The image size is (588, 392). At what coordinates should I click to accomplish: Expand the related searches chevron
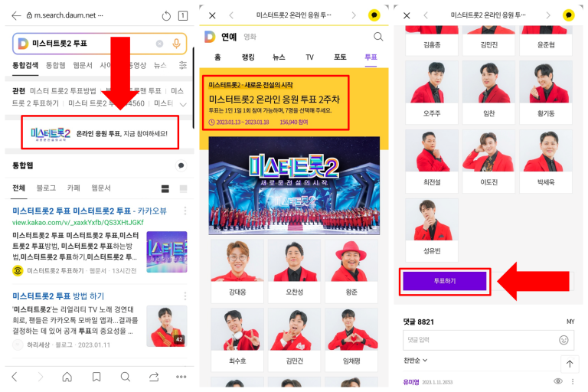183,104
